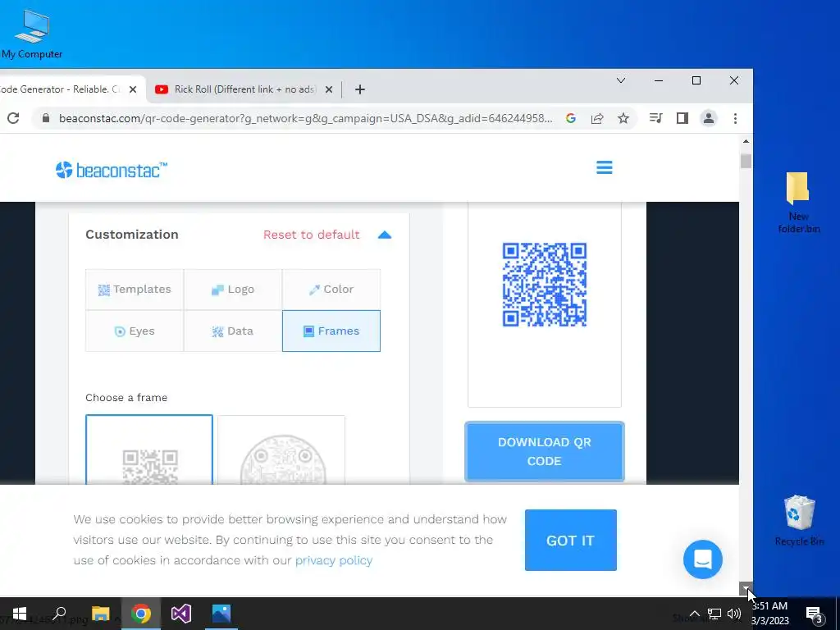Screen dimensions: 840x630
Task: Choose the first plain QR frame thumbnail
Action: pyautogui.click(x=149, y=450)
